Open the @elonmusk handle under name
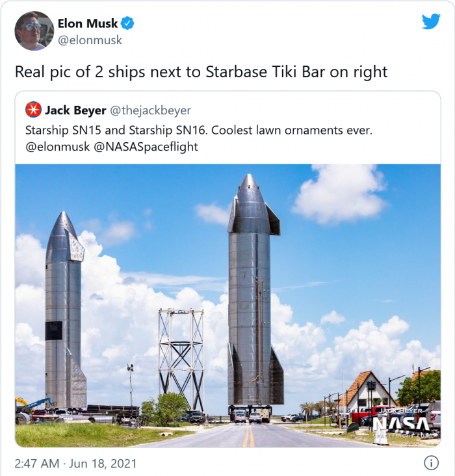Viewport: 455px width, 476px height. tap(90, 40)
